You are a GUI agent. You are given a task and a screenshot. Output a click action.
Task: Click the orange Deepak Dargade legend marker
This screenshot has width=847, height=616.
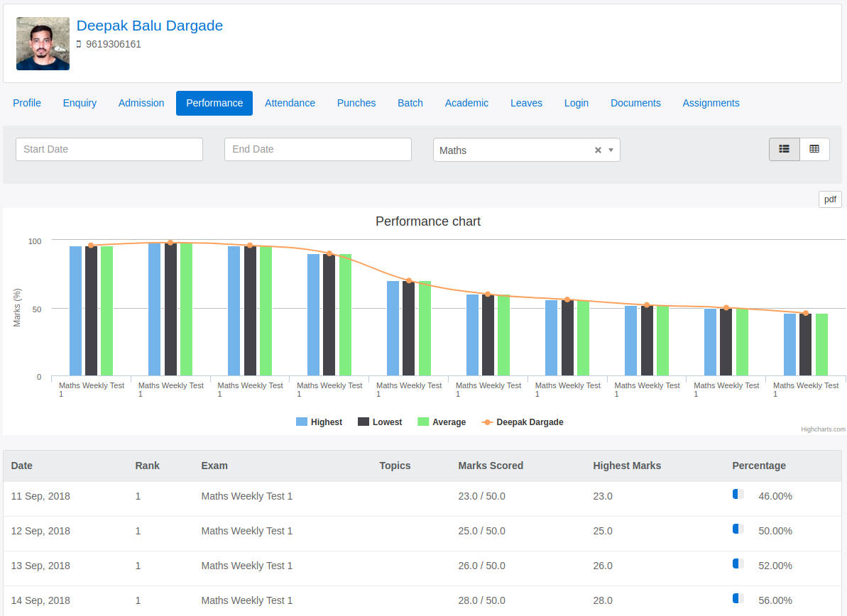tap(486, 422)
